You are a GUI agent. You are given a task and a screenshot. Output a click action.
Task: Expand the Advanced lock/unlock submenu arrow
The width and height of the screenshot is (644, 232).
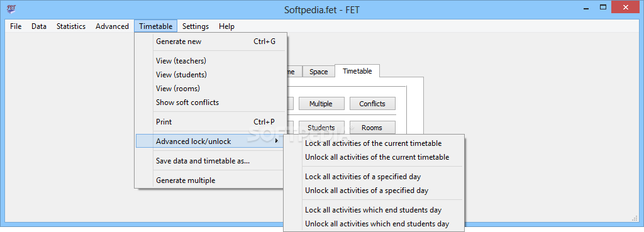pyautogui.click(x=277, y=141)
